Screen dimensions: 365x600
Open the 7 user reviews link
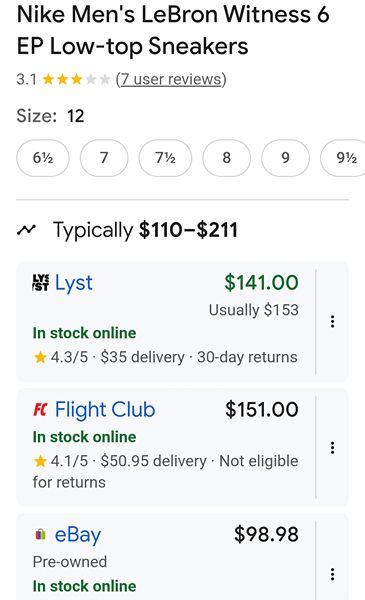[x=171, y=80]
